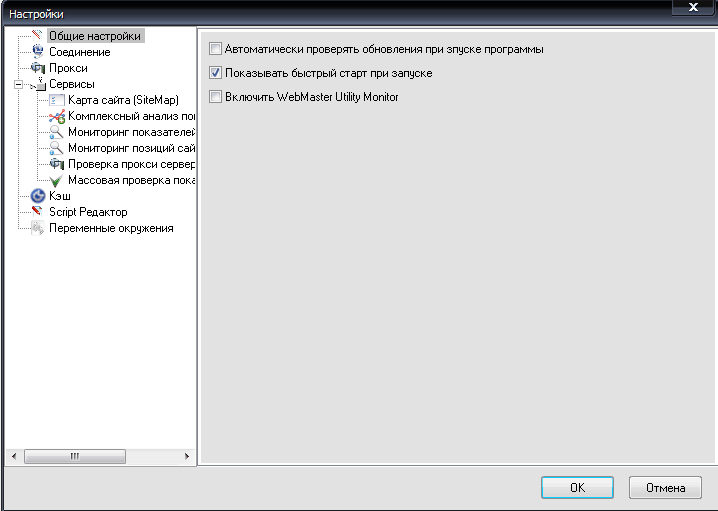
Task: Open Script Редактор settings page
Action: tap(88, 212)
